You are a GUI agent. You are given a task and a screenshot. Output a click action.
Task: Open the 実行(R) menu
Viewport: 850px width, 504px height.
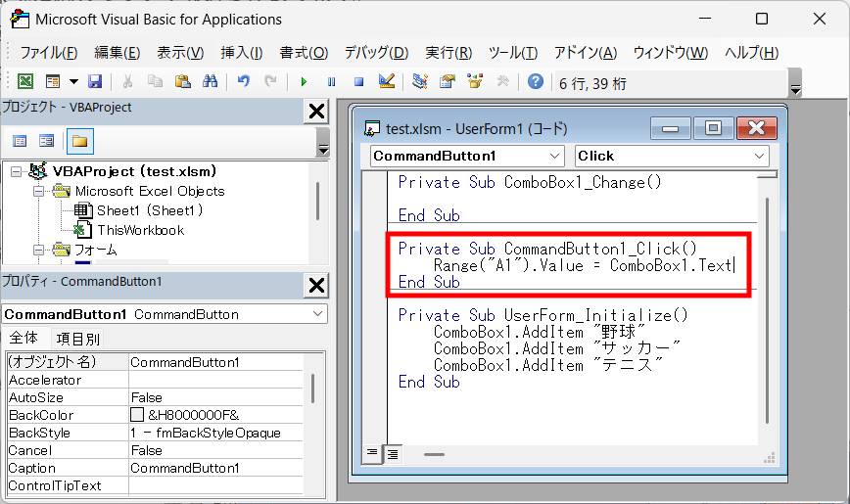449,53
